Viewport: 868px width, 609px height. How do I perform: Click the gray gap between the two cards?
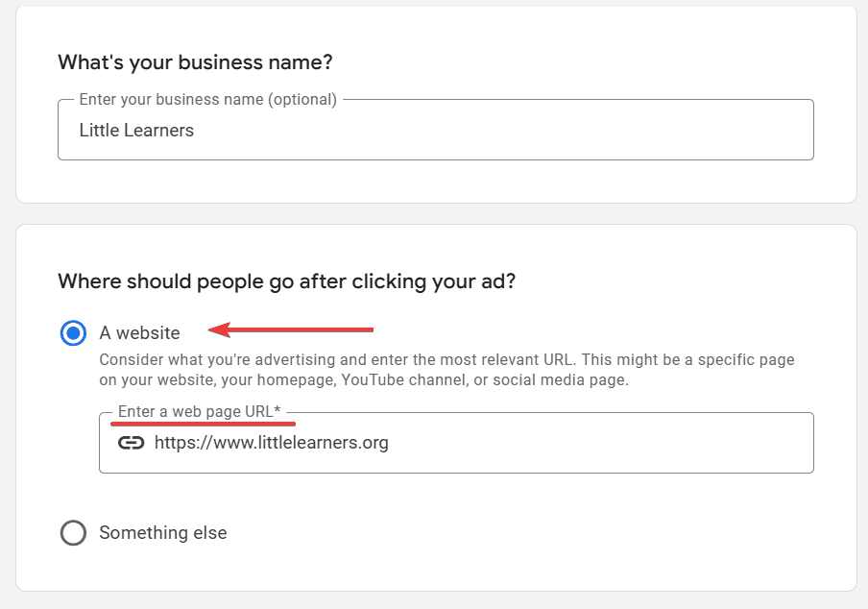(434, 214)
